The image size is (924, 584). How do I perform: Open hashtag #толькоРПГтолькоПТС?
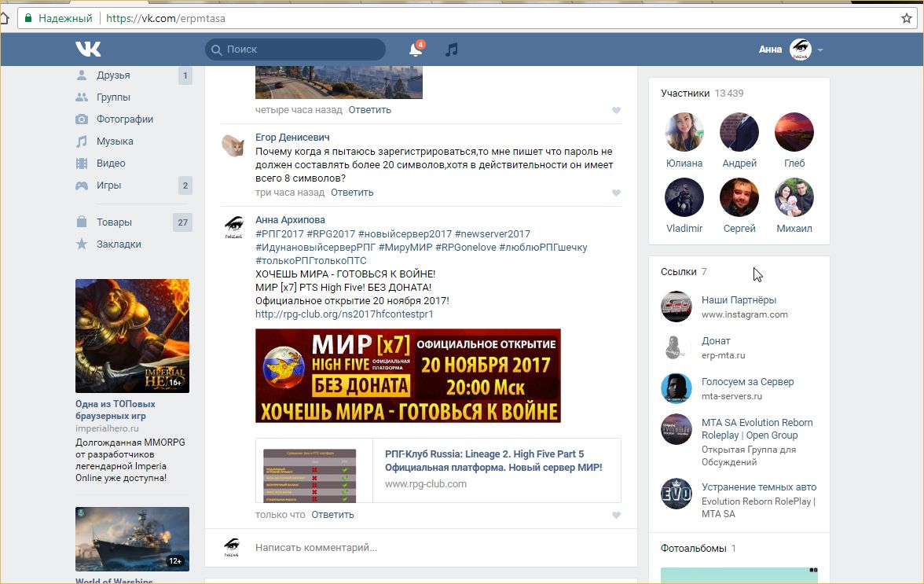pyautogui.click(x=311, y=260)
